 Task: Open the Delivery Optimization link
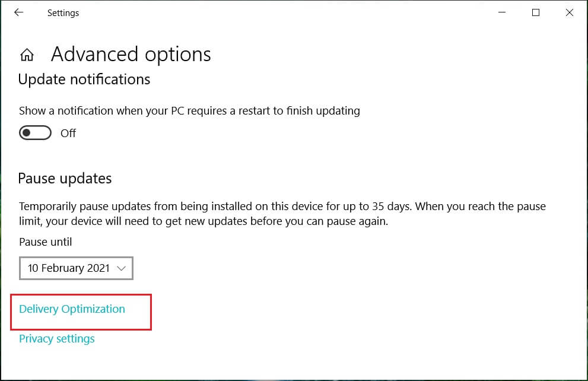(x=72, y=309)
